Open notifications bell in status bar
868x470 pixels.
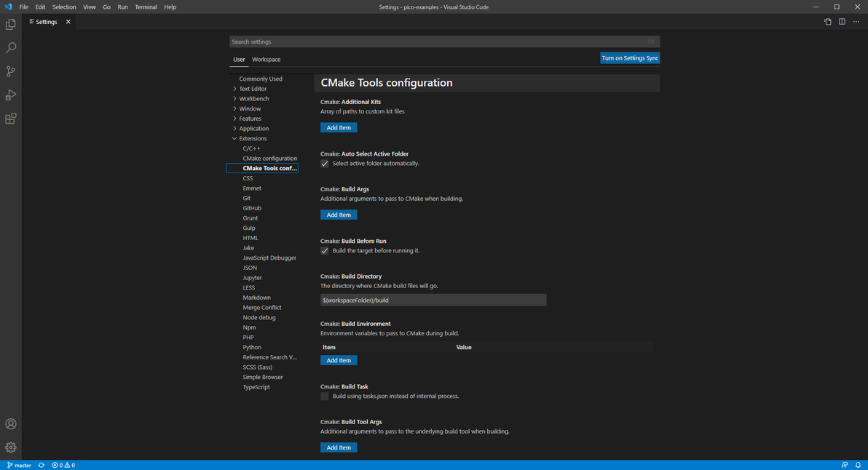[x=858, y=465]
